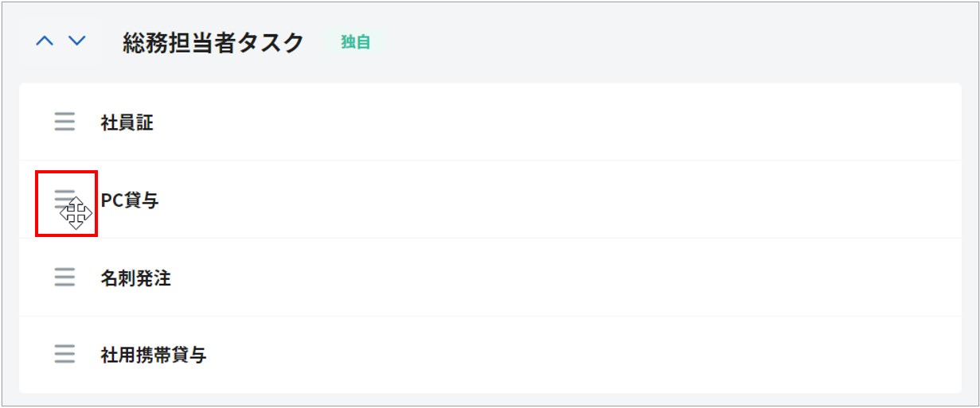Click empty header area right of 独自

[637, 42]
